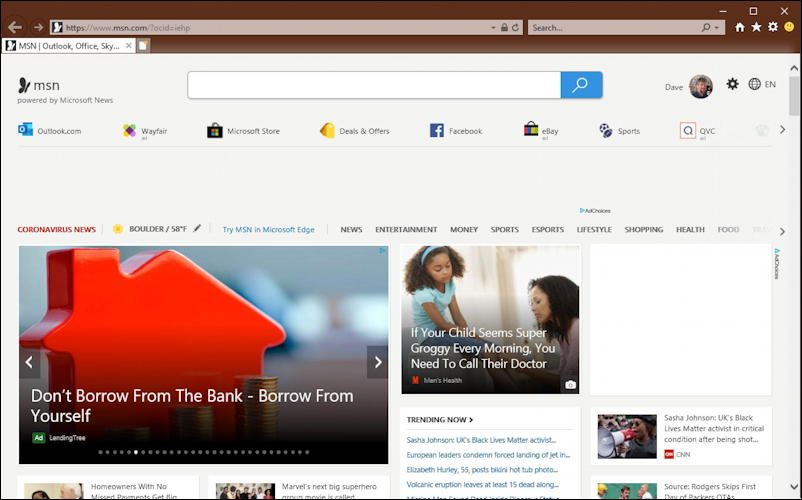Open the eBay shortcut

(x=541, y=131)
